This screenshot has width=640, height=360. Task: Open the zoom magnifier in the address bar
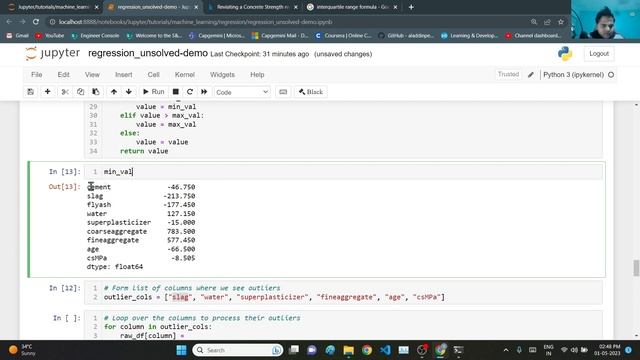(534, 22)
